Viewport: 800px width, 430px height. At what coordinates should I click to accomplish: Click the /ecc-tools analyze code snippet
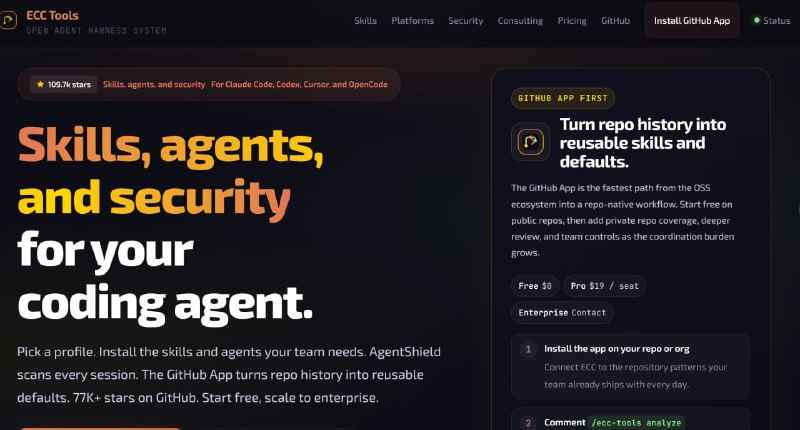click(636, 423)
